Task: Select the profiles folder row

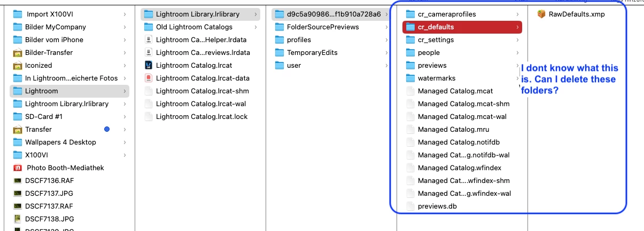Action: pyautogui.click(x=331, y=39)
